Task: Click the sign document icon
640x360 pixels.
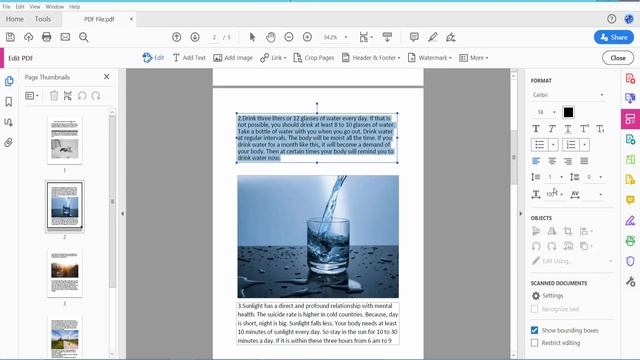Action: click(x=451, y=37)
